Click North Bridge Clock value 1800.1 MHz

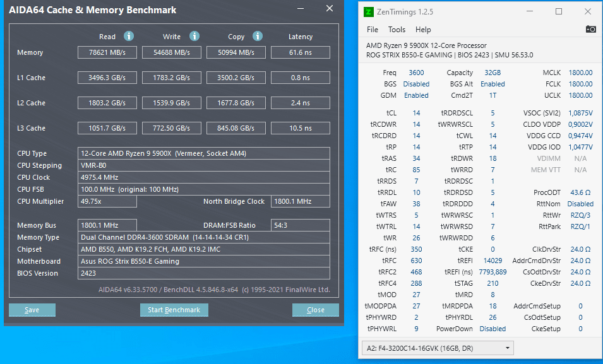(x=301, y=201)
